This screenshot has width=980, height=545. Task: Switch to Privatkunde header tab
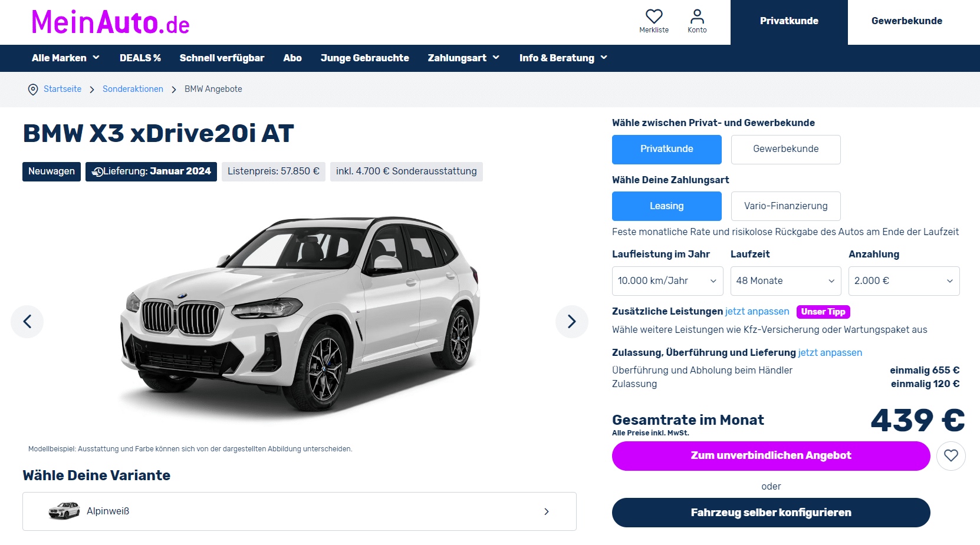789,22
